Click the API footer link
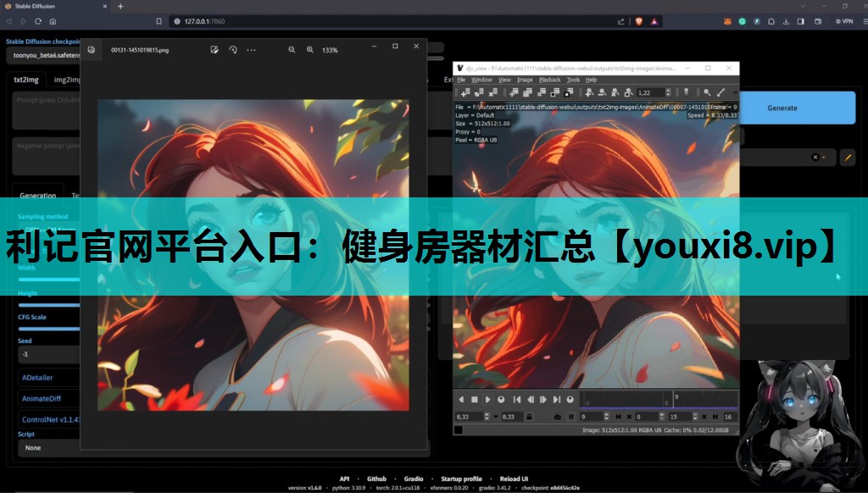Image resolution: width=868 pixels, height=493 pixels. pos(344,479)
